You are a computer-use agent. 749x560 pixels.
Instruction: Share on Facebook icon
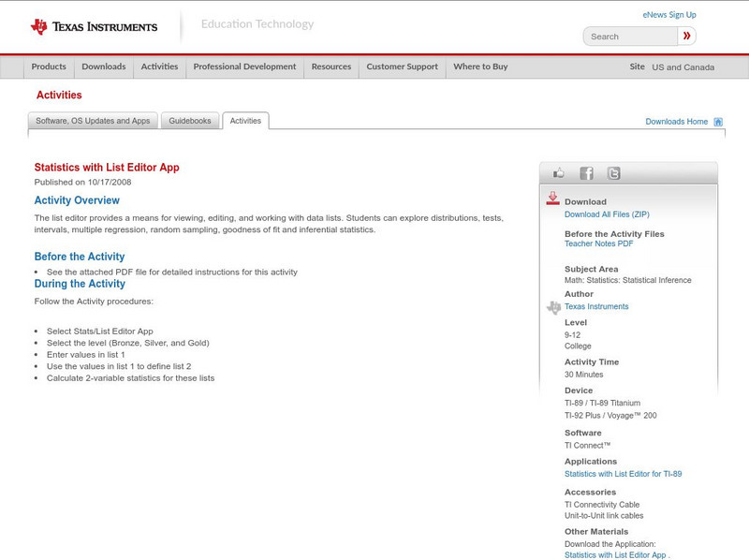click(587, 173)
